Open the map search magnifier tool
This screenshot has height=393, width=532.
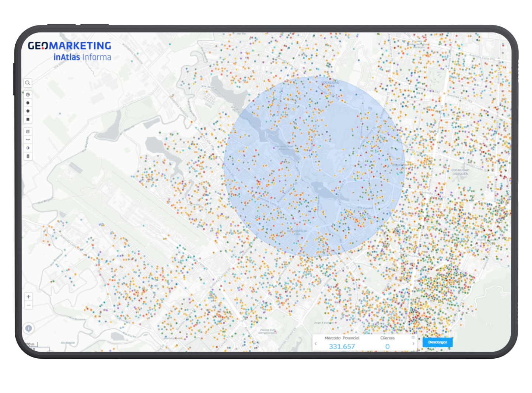pyautogui.click(x=28, y=83)
